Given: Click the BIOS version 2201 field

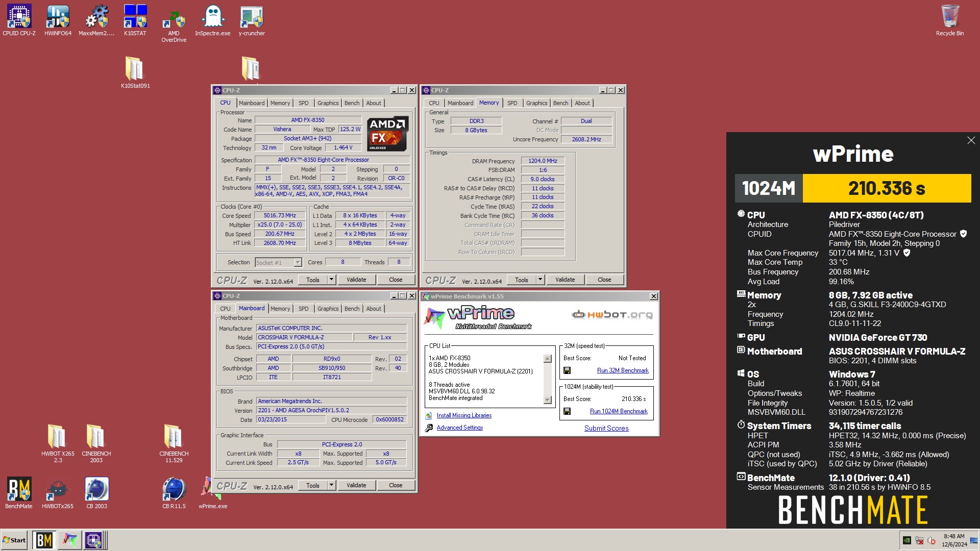Looking at the screenshot, I should tap(331, 410).
